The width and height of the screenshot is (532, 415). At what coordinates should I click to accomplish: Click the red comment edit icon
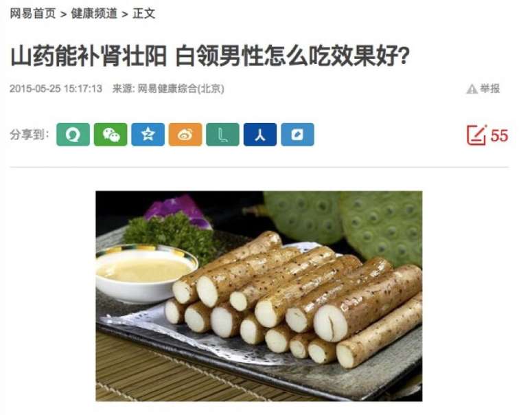[x=476, y=135]
